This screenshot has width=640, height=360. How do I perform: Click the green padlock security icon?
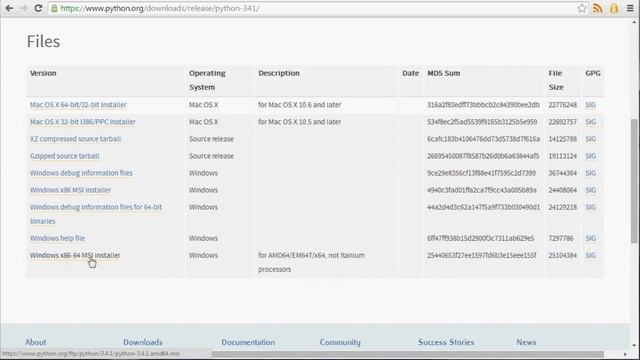(x=54, y=8)
